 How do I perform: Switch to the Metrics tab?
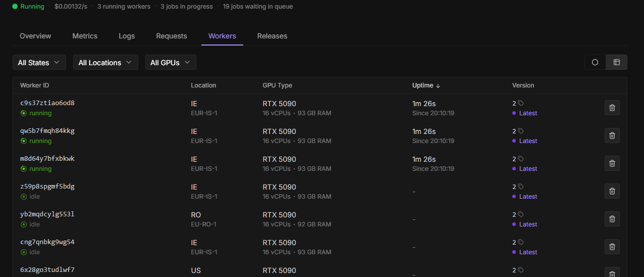click(x=85, y=36)
